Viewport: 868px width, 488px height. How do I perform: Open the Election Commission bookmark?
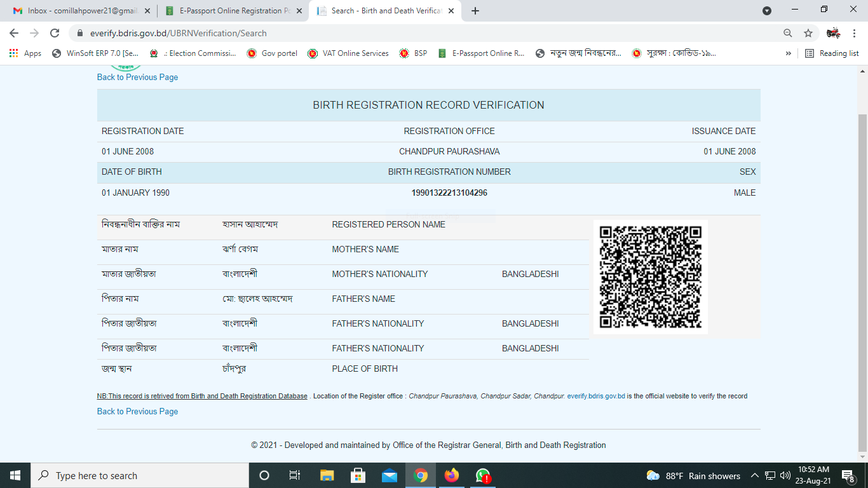(193, 53)
